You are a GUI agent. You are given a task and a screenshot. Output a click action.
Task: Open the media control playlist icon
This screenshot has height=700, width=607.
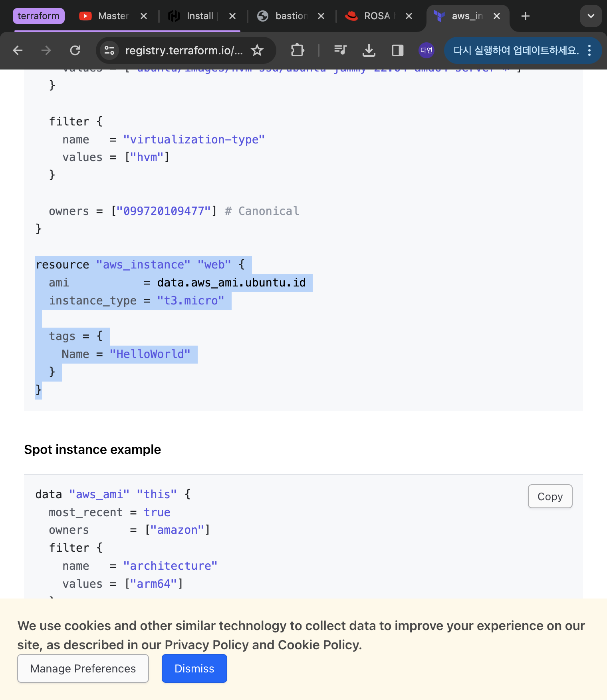click(340, 50)
